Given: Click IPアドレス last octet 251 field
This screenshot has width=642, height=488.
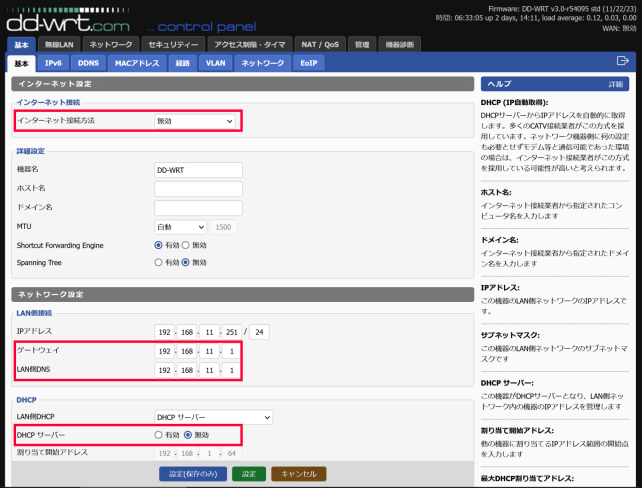Looking at the screenshot, I should (232, 332).
